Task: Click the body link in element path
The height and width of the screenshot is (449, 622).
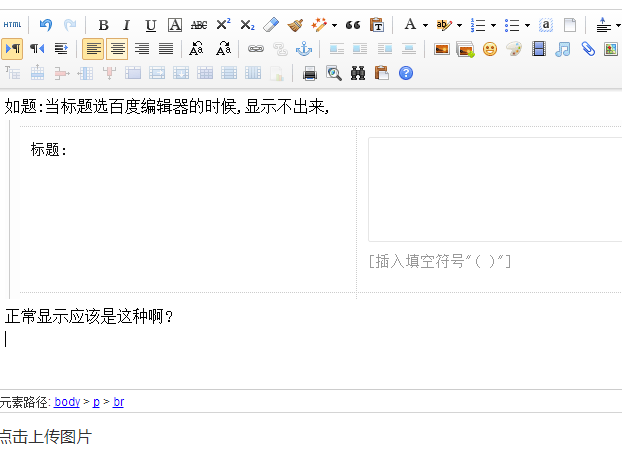Action: [67, 402]
